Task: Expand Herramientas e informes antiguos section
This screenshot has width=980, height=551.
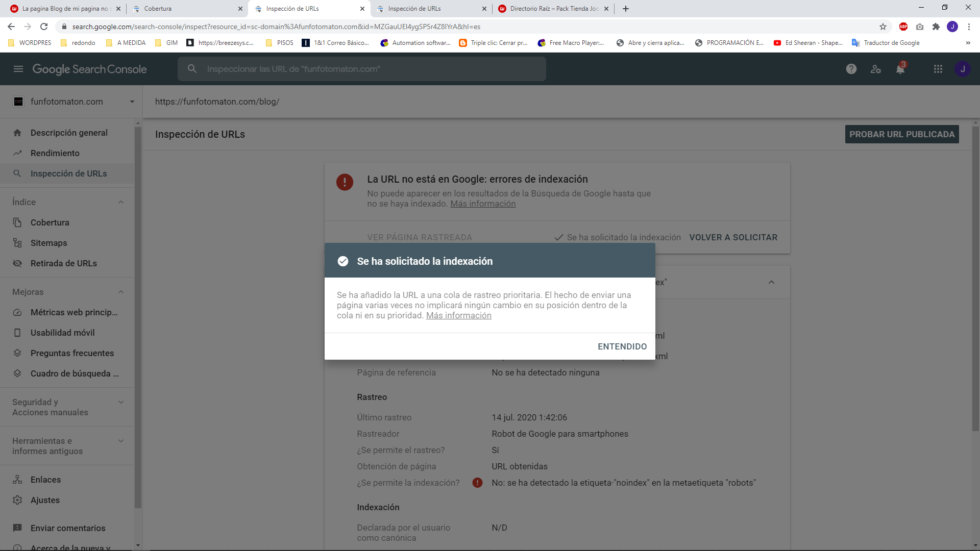Action: pyautogui.click(x=121, y=441)
